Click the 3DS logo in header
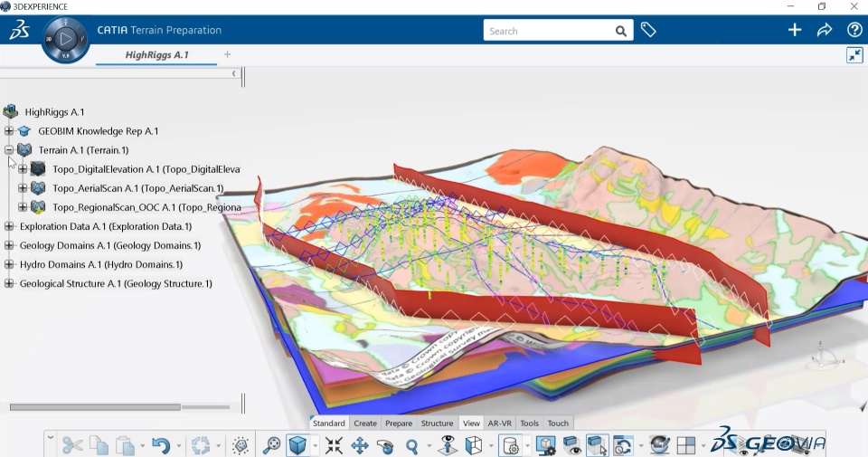The height and width of the screenshot is (457, 868). [19, 31]
